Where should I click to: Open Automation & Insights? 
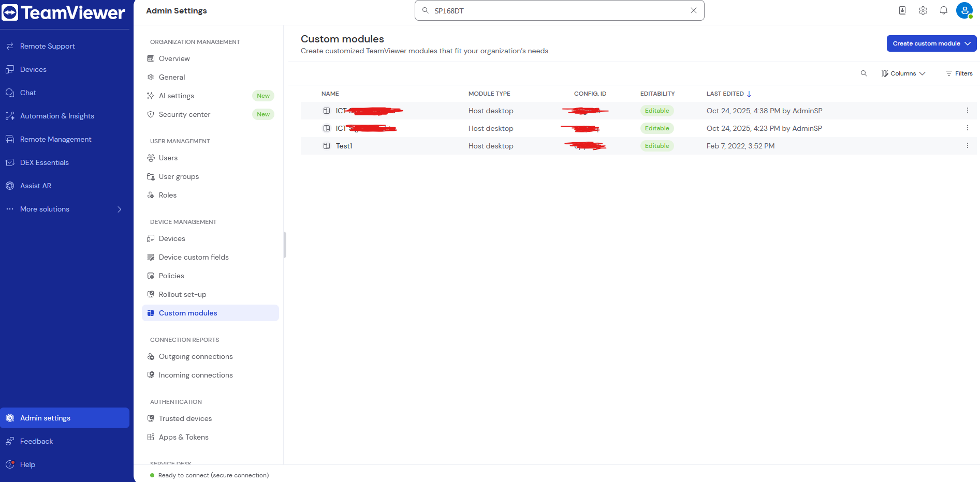(x=57, y=116)
